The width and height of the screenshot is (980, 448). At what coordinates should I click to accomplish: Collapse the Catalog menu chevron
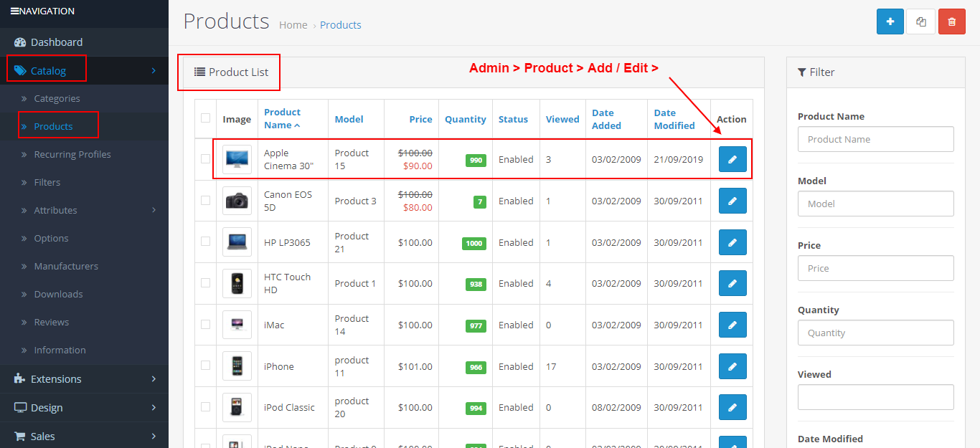(x=154, y=70)
